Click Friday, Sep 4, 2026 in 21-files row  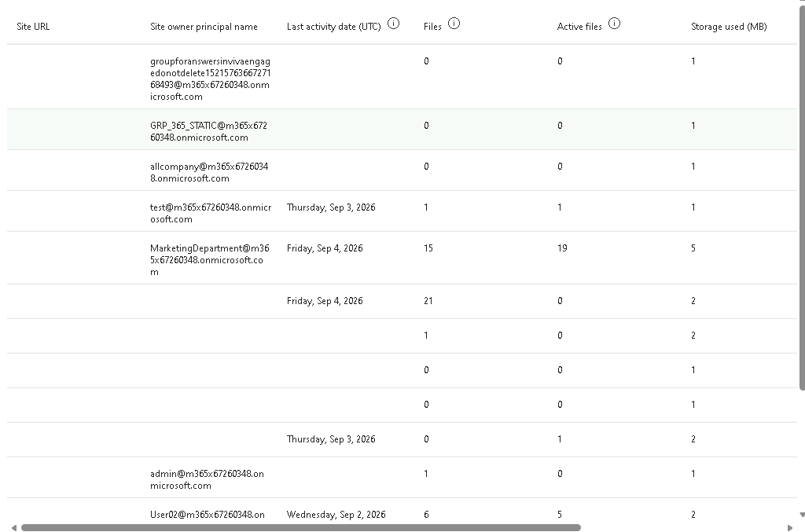click(x=325, y=301)
